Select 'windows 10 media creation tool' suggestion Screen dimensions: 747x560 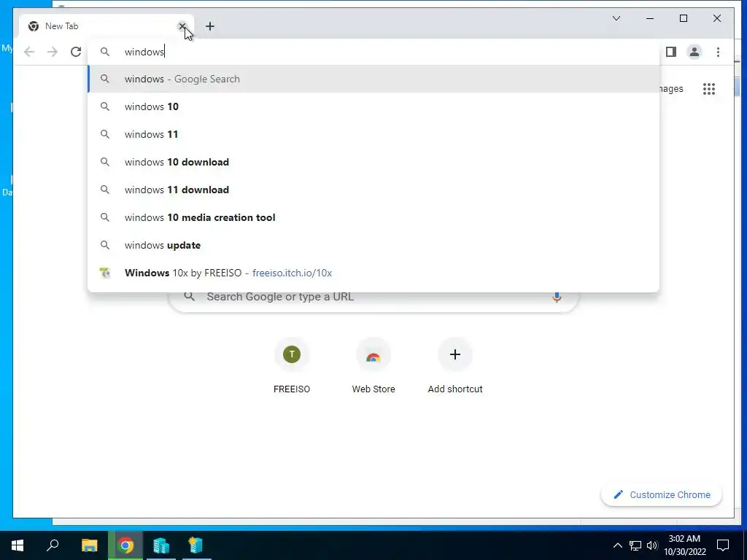click(373, 217)
